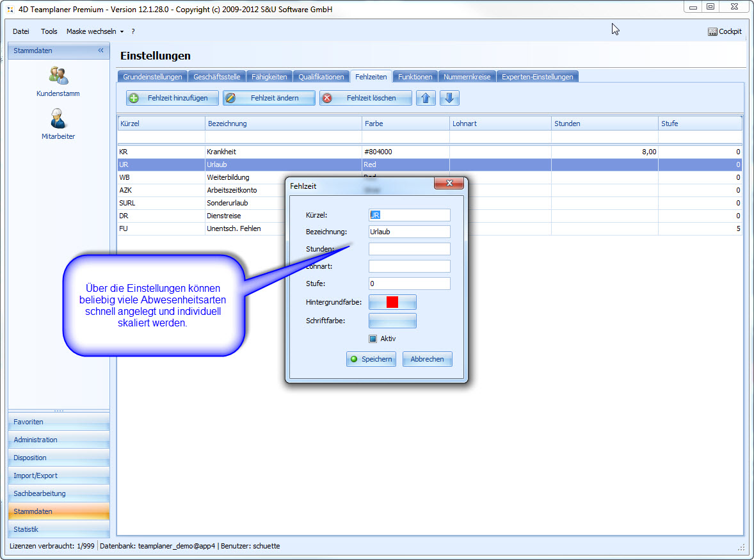754x560 pixels.
Task: Click Fehlzeit ändern button
Action: (269, 98)
